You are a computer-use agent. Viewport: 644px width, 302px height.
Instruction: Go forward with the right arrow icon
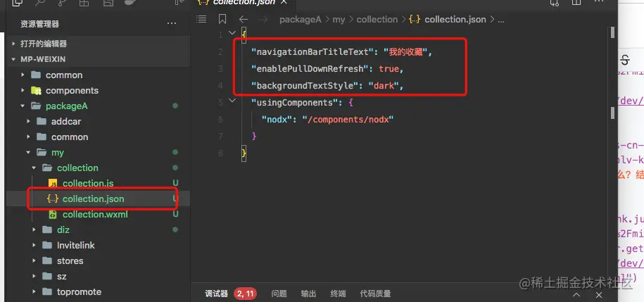(x=263, y=19)
